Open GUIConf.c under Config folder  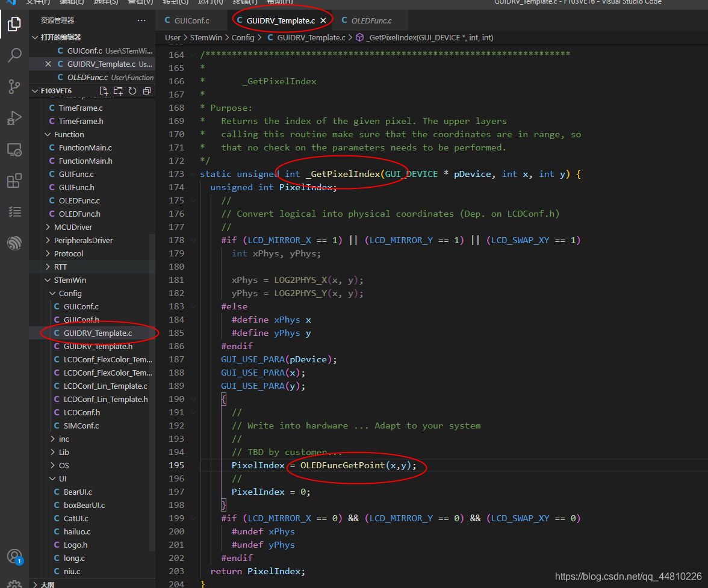tap(81, 306)
